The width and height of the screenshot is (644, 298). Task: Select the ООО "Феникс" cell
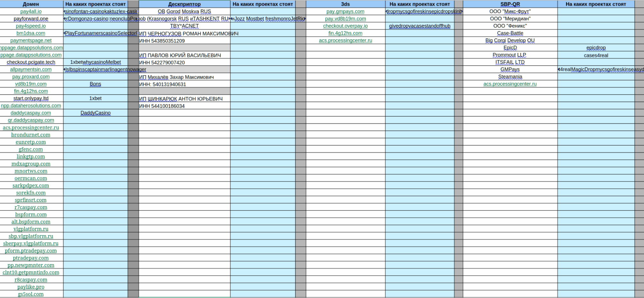point(510,26)
